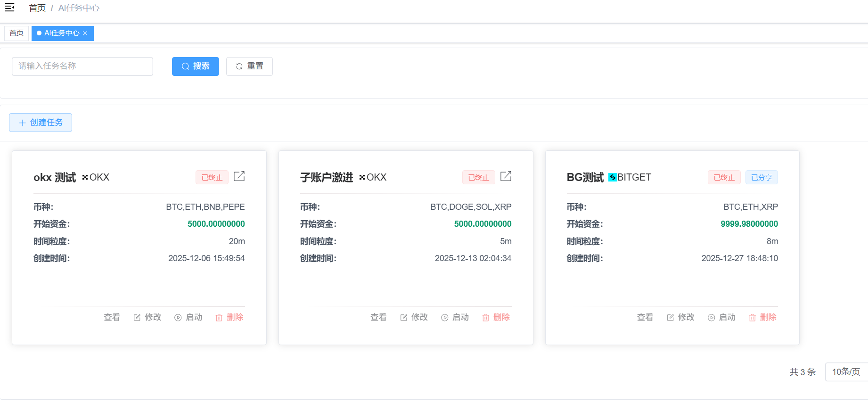Viewport: 868px width, 404px height.
Task: Go to 首页 in breadcrumb
Action: (37, 8)
